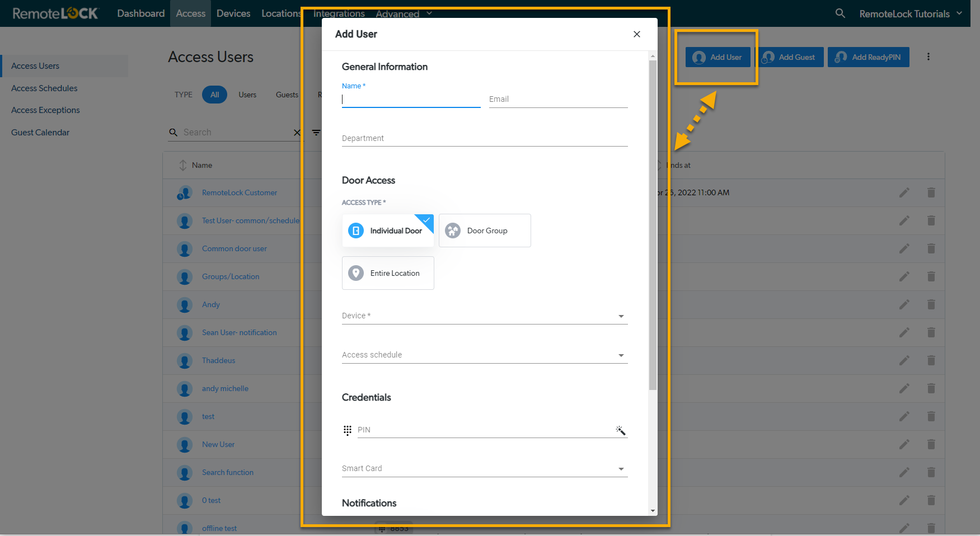Clear search using the X icon
980x536 pixels.
[x=297, y=133]
